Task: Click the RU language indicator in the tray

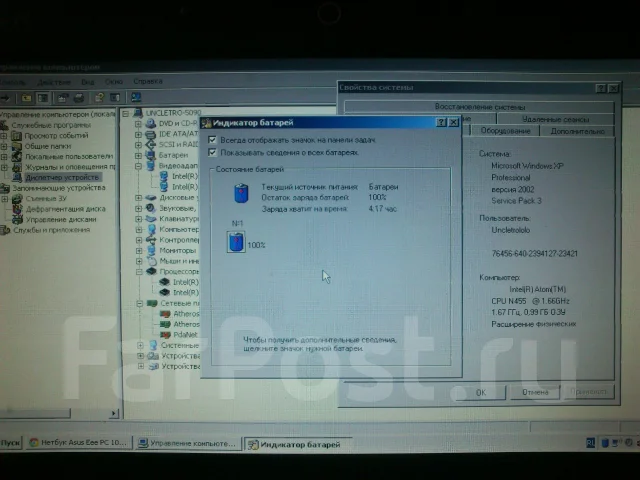Action: 590,442
